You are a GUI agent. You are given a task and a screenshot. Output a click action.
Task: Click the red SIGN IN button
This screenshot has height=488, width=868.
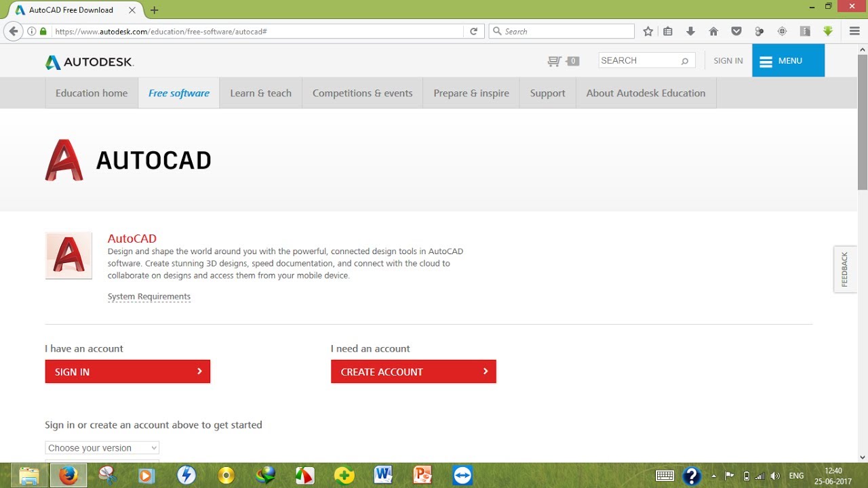pyautogui.click(x=127, y=371)
